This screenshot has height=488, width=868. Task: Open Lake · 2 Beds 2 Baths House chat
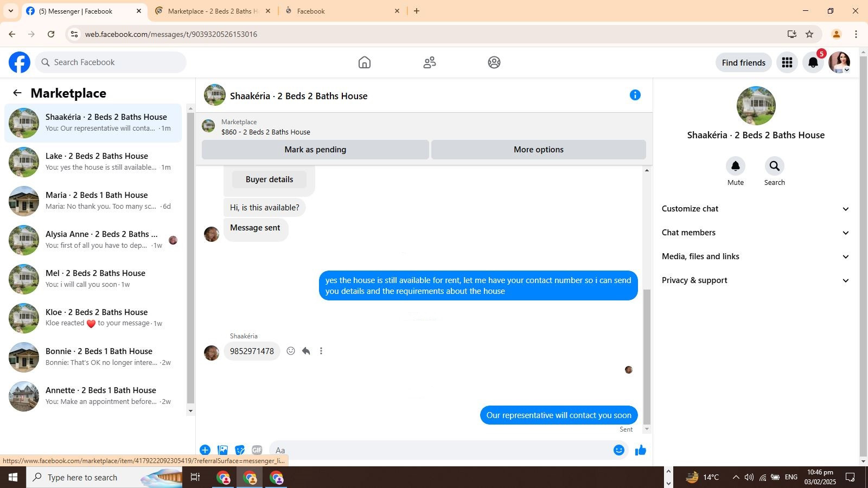(93, 162)
